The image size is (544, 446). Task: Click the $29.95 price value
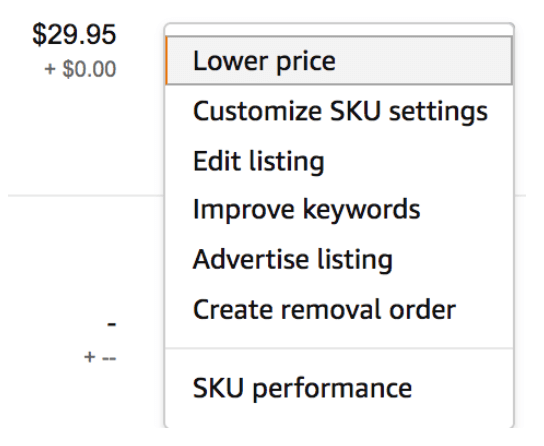coord(74,34)
